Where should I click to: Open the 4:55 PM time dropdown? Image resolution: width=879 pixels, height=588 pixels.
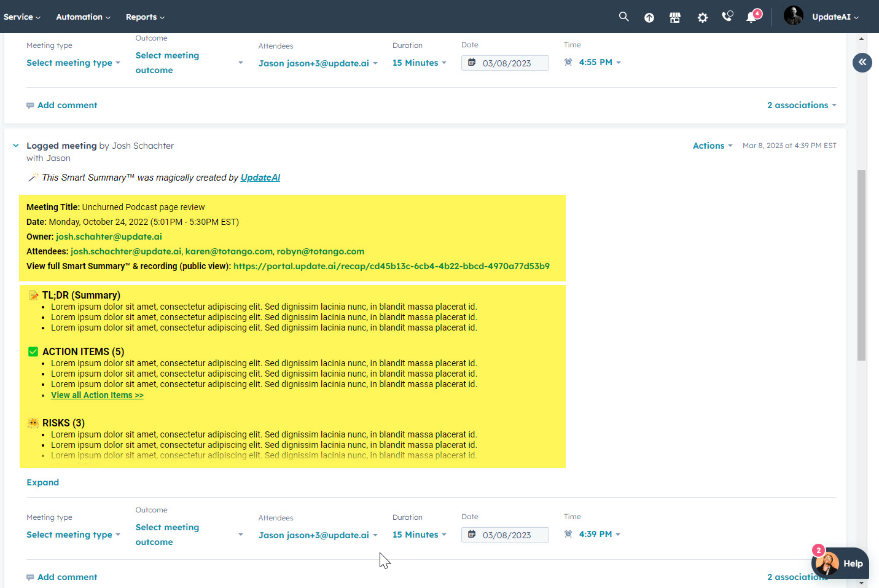[x=600, y=62]
